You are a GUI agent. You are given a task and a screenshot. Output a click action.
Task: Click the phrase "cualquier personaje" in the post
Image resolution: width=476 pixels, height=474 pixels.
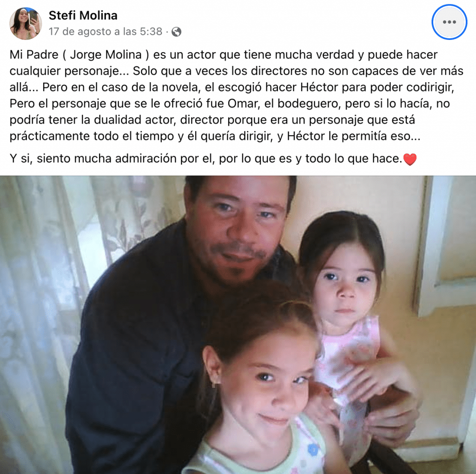(x=64, y=71)
